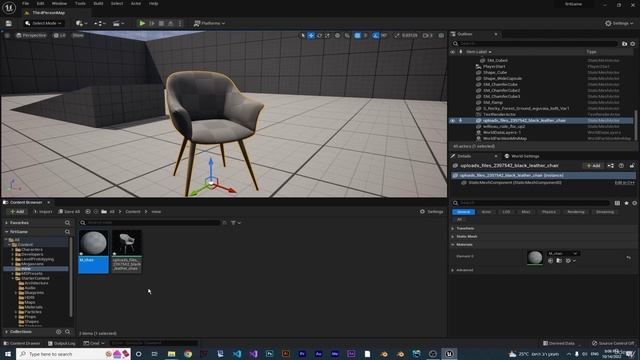Open the Lit view mode menu
This screenshot has width=640, height=360.
point(60,36)
